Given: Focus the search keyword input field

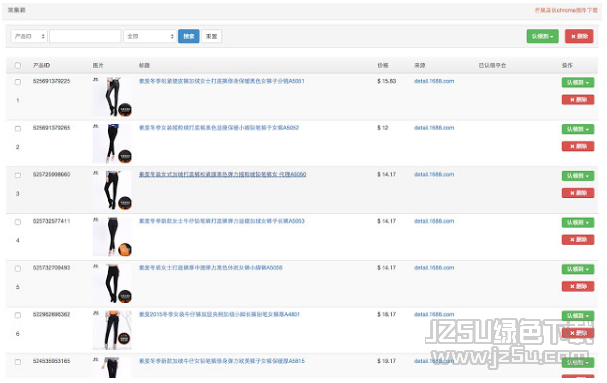Looking at the screenshot, I should (85, 36).
